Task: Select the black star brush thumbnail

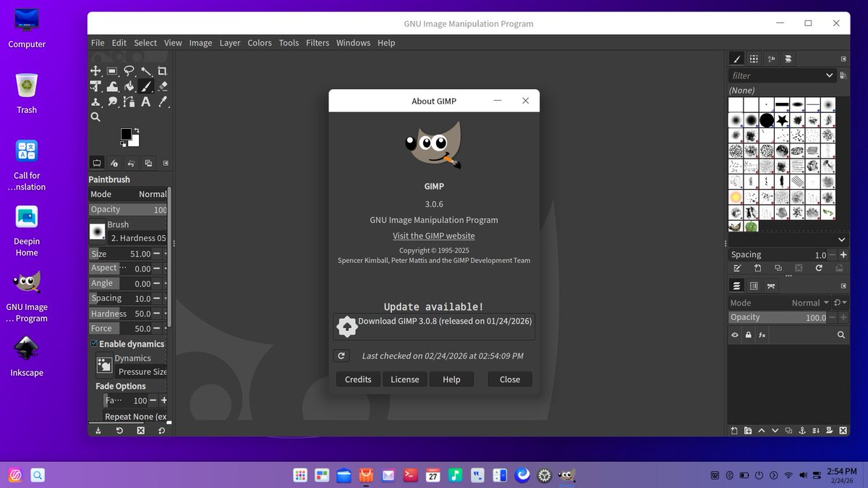Action: pos(782,119)
